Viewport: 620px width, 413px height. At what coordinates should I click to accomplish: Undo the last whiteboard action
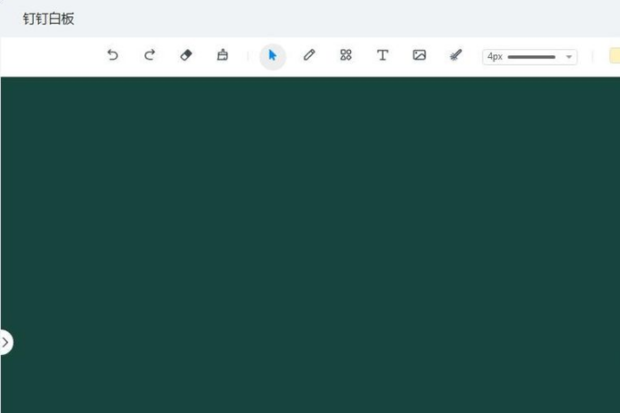(113, 55)
